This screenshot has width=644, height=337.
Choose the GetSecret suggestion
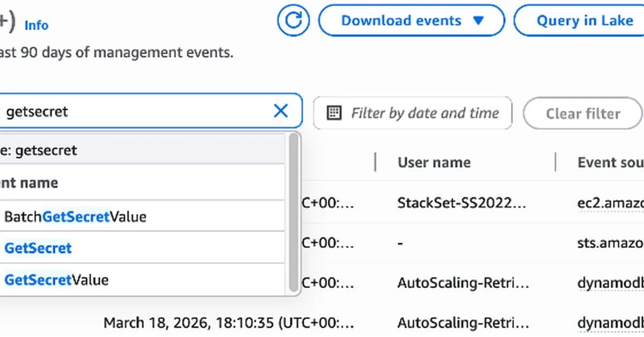tap(38, 248)
